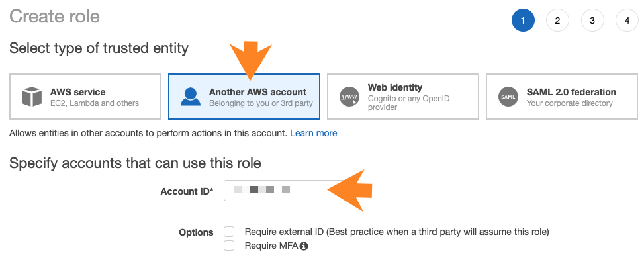
Task: Jump to step 4 circle indicator
Action: pyautogui.click(x=627, y=21)
